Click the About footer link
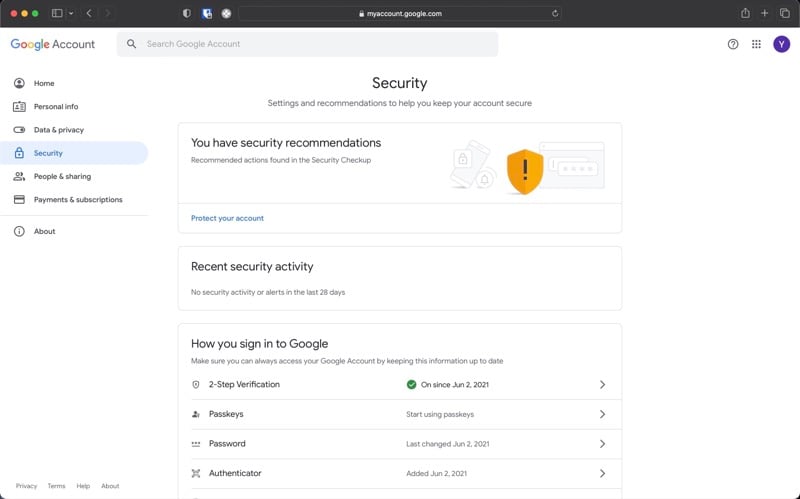The width and height of the screenshot is (800, 499). 110,486
